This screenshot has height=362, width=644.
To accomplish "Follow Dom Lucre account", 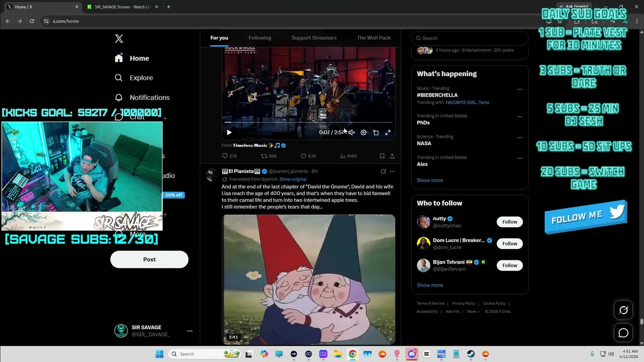I will pos(510,244).
